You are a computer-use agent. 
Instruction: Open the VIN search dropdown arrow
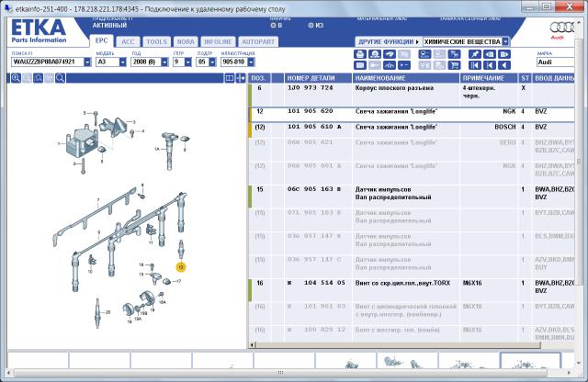pos(87,62)
